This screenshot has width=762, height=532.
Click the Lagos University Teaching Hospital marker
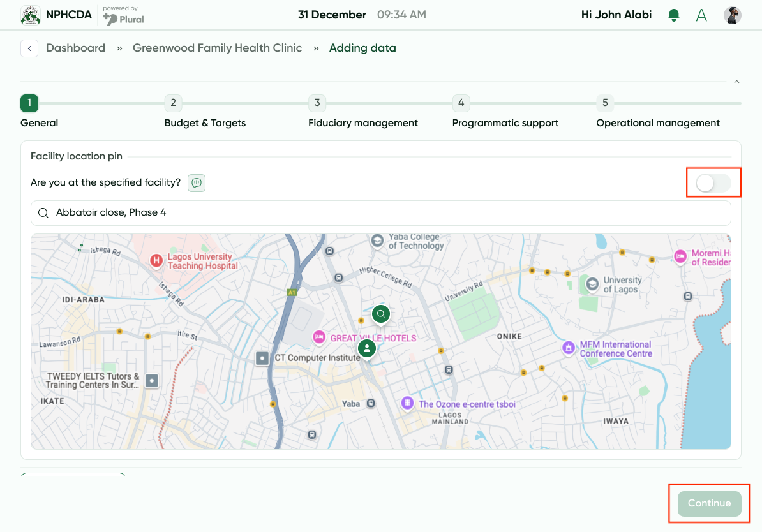click(156, 260)
